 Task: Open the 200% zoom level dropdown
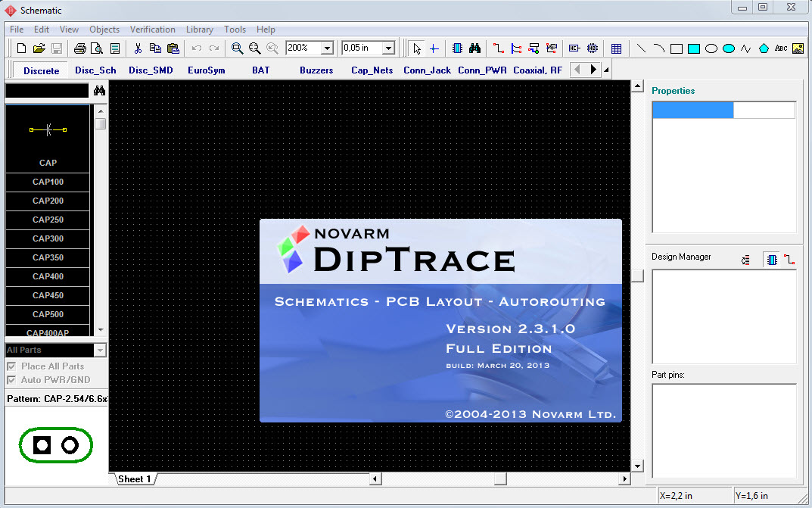tap(327, 48)
